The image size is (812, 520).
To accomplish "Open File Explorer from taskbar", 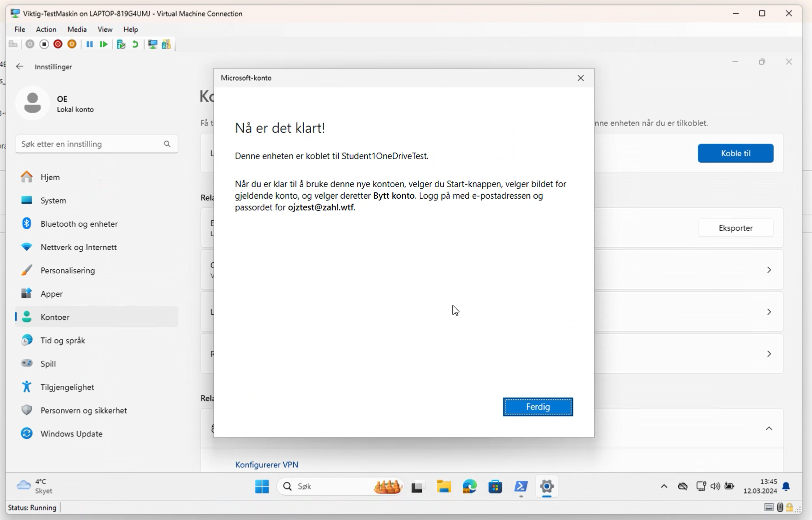I will [x=444, y=486].
